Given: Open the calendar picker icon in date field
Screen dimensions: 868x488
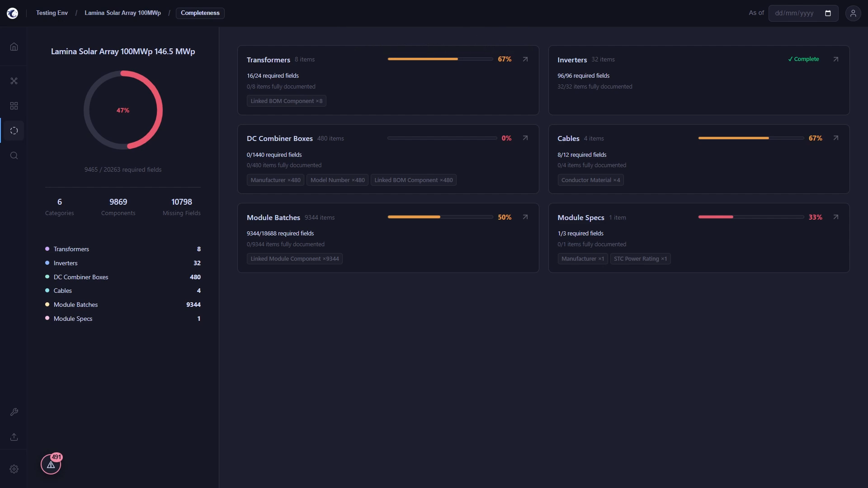Looking at the screenshot, I should click(x=828, y=13).
